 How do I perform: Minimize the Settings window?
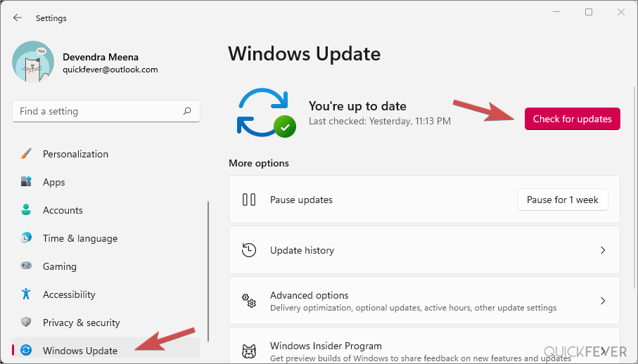pos(556,12)
